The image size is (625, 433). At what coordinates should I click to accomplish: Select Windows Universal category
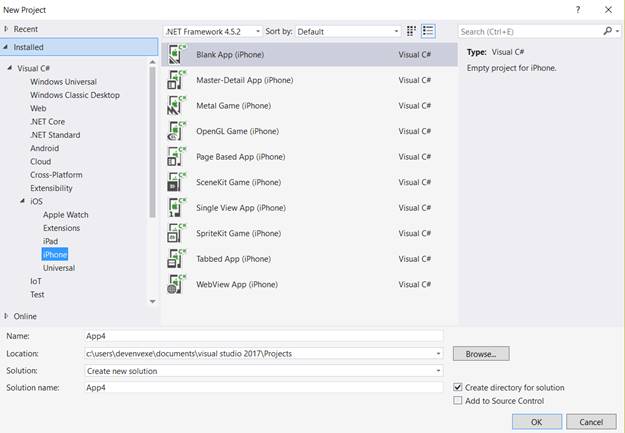coord(63,82)
